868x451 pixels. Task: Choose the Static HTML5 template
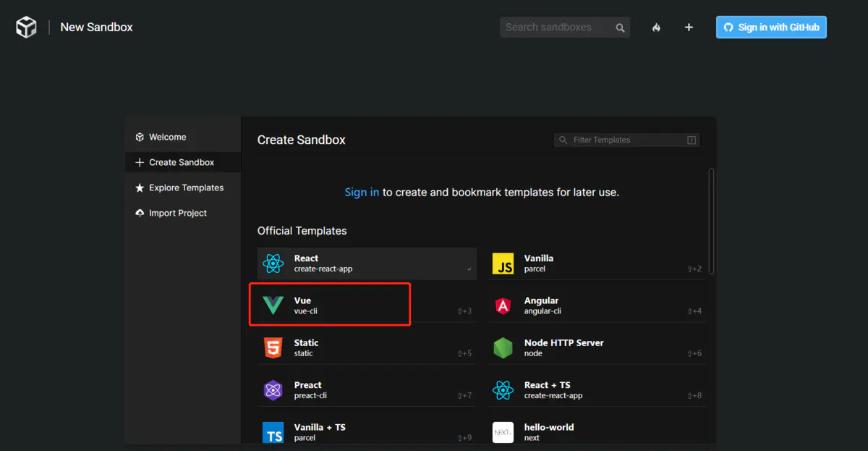pyautogui.click(x=367, y=348)
